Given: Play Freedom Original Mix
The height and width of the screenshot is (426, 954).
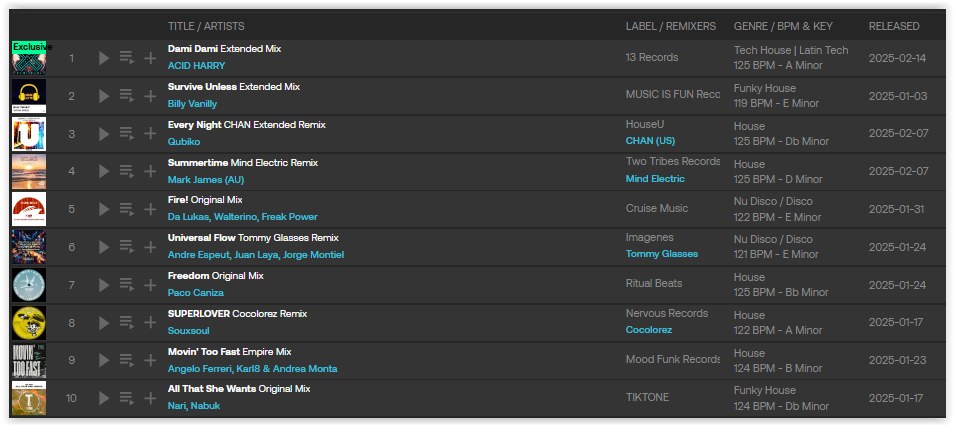Looking at the screenshot, I should tap(104, 285).
